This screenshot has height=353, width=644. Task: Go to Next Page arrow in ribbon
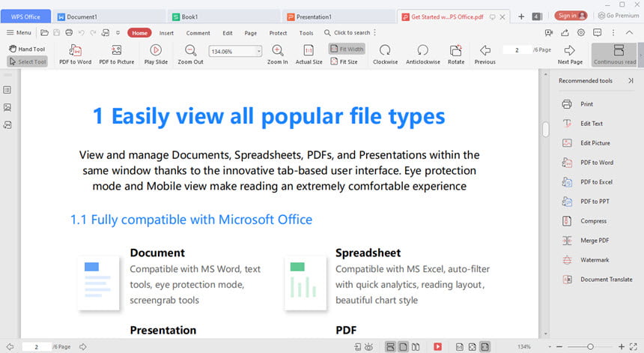(570, 55)
